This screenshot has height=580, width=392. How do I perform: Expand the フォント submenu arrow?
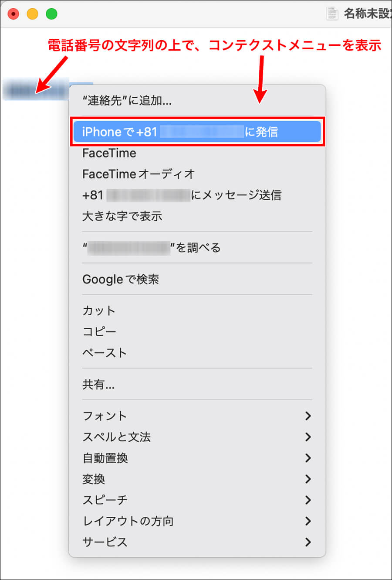(308, 416)
